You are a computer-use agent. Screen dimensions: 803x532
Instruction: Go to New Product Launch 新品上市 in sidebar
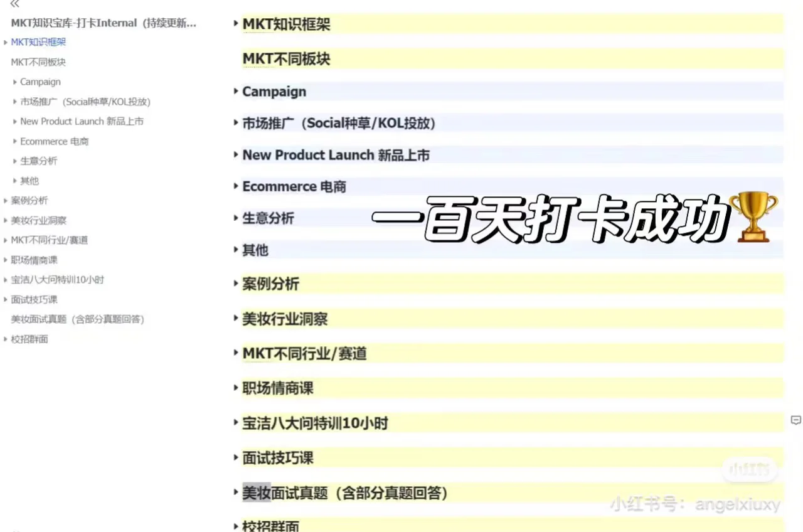pos(82,122)
